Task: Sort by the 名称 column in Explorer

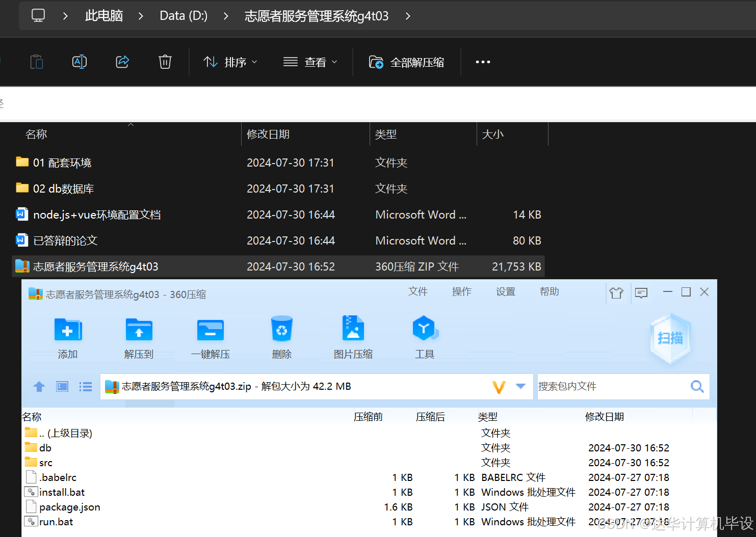Action: pyautogui.click(x=36, y=134)
